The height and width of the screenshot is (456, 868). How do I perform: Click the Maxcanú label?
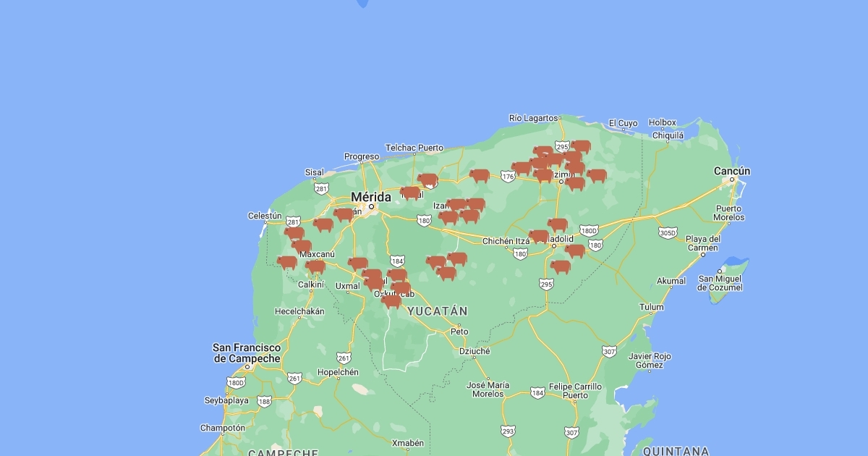[x=317, y=254]
